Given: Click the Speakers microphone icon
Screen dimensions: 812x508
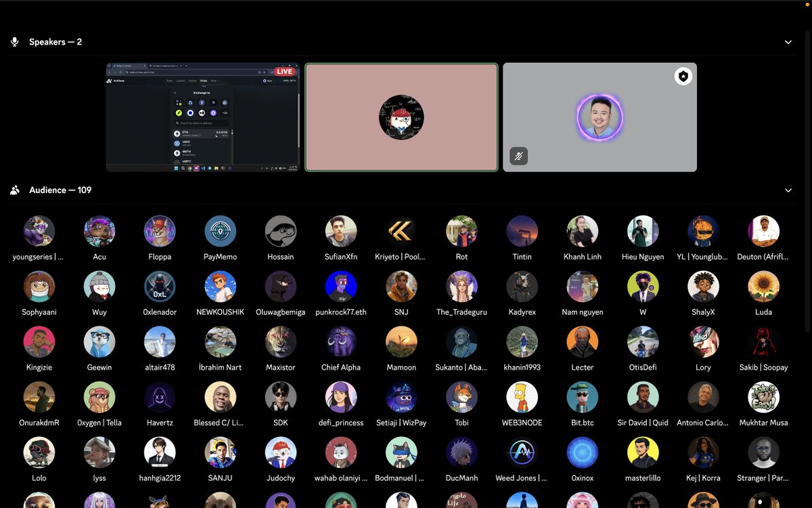Looking at the screenshot, I should tap(15, 42).
